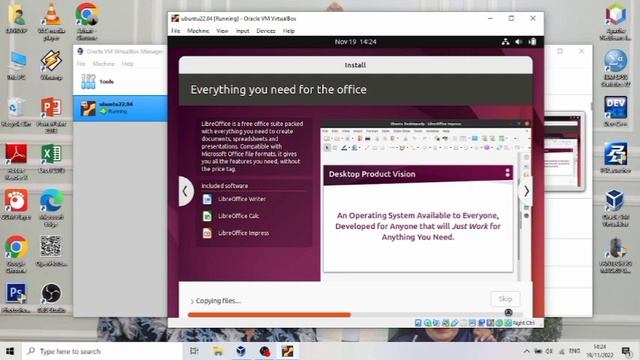The image size is (640, 360).
Task: Click the ENG language indicator in tray
Action: pyautogui.click(x=574, y=351)
